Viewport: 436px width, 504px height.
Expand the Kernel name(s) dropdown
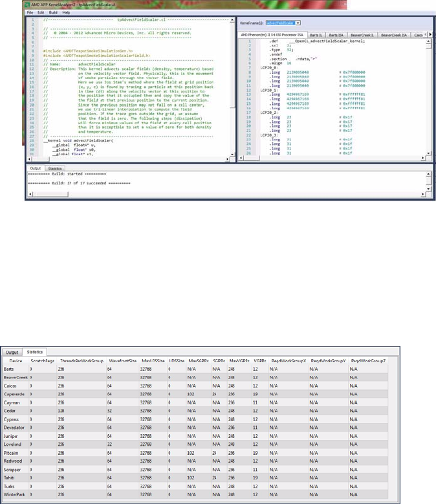298,23
